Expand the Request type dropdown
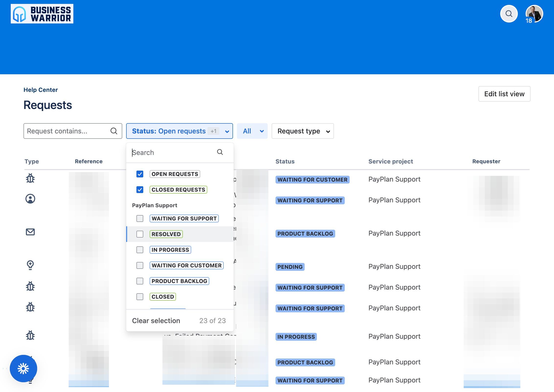The height and width of the screenshot is (392, 554). (x=303, y=131)
